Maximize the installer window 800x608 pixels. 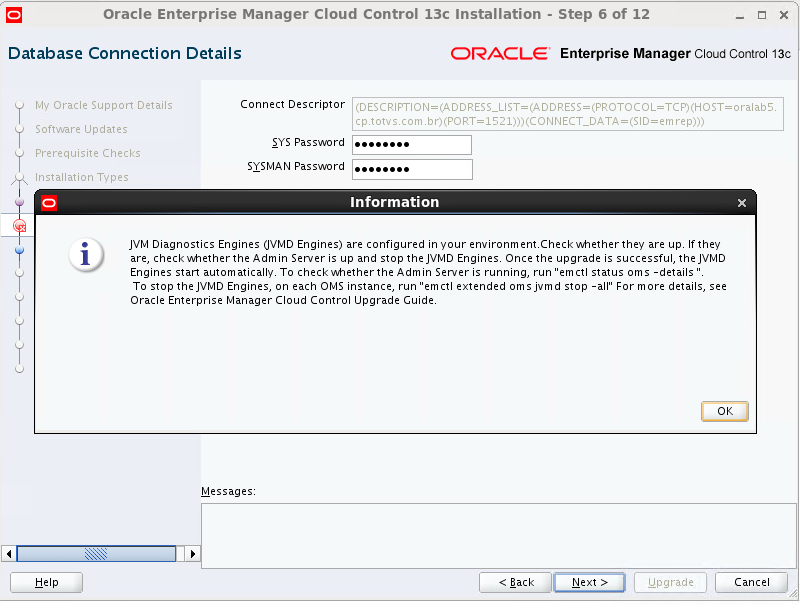click(x=762, y=15)
